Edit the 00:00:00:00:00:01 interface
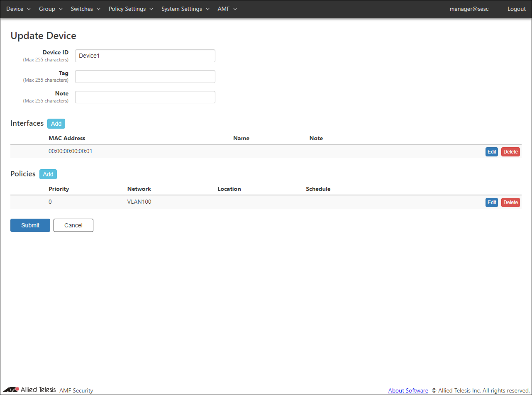The image size is (532, 395). [x=491, y=152]
